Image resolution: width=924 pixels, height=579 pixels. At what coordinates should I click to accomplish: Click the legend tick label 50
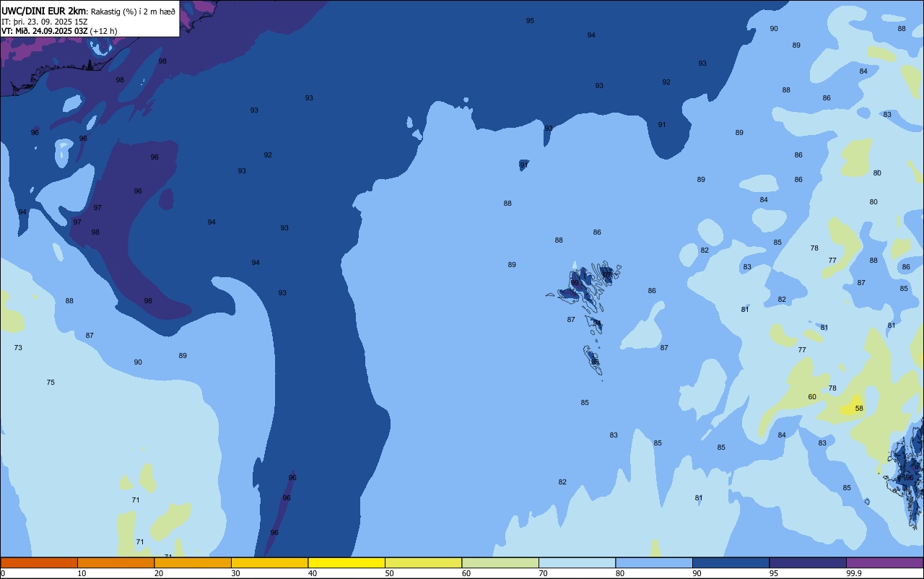tap(389, 573)
